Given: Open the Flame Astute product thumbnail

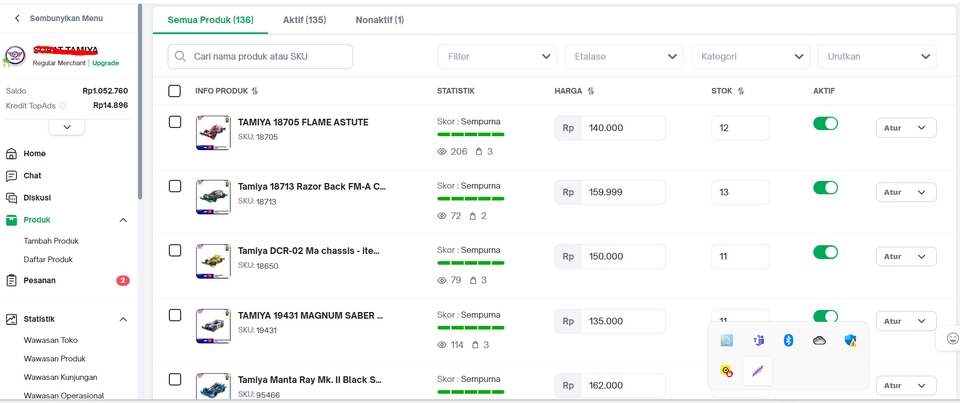Looking at the screenshot, I should point(213,132).
